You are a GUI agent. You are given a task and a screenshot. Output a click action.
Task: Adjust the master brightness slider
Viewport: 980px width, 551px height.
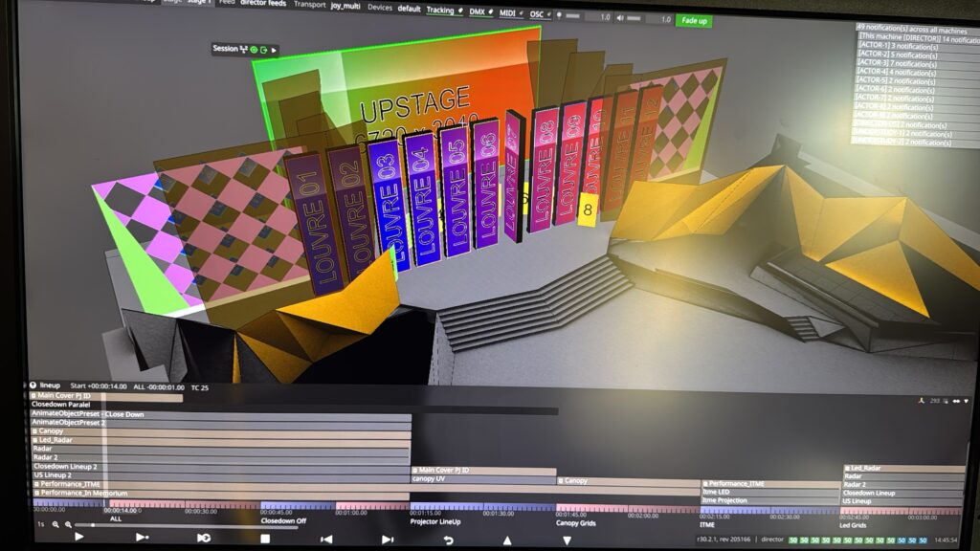point(574,15)
